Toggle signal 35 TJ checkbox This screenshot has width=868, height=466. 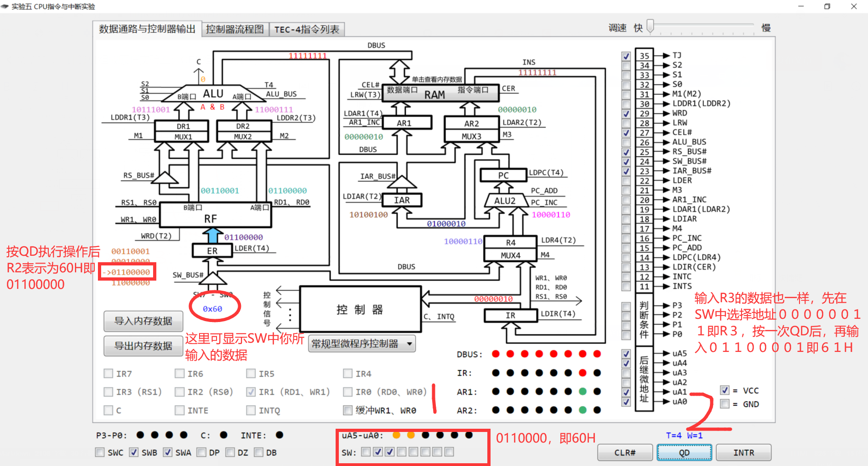tap(626, 56)
